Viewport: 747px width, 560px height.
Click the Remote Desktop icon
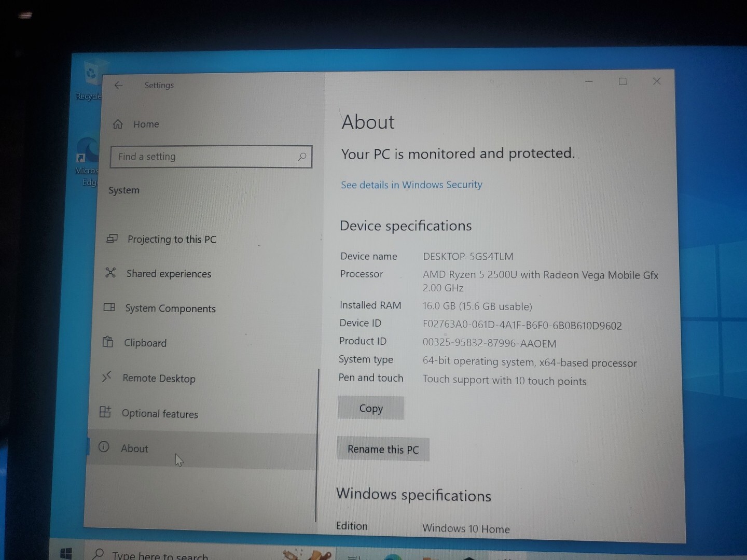106,377
